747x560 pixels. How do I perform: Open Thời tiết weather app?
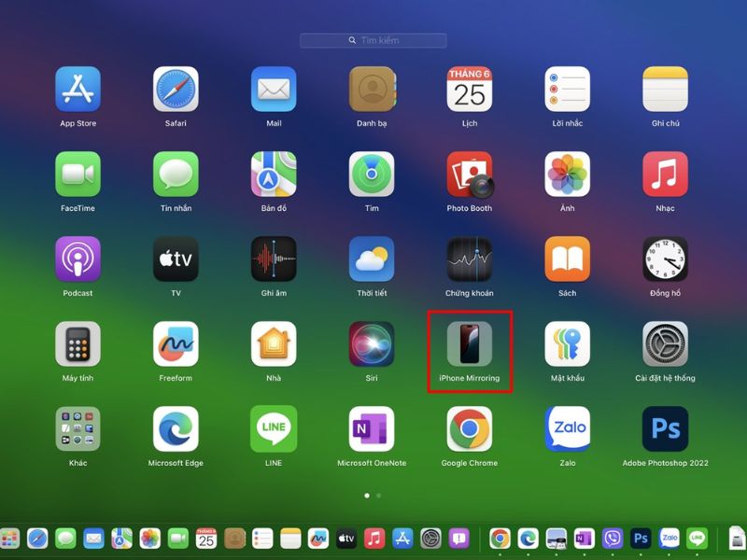click(372, 259)
